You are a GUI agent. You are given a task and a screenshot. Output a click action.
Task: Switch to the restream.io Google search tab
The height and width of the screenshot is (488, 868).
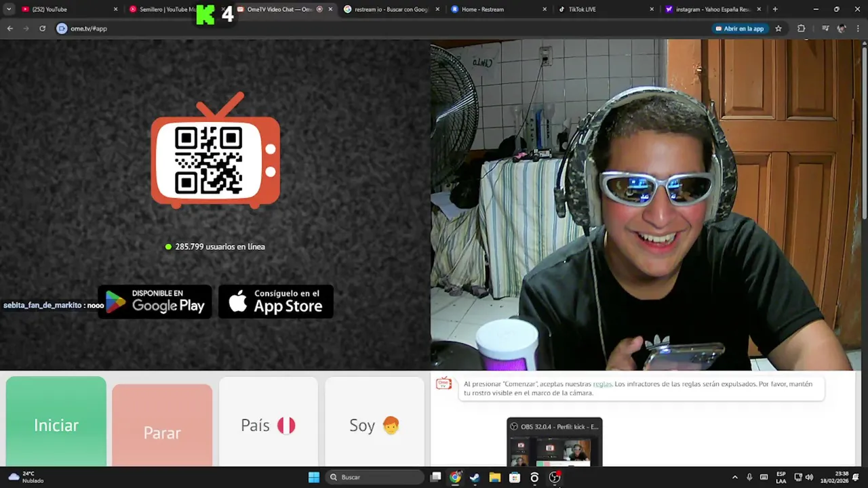coord(390,9)
